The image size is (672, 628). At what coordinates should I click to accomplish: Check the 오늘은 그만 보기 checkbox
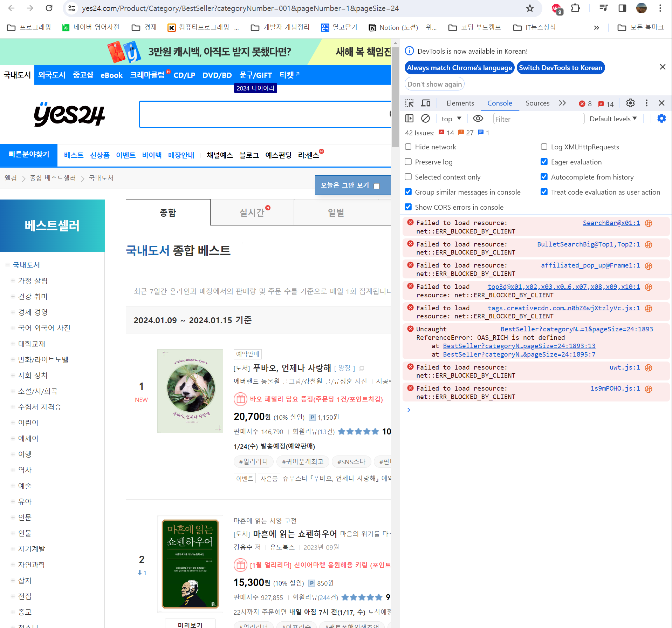[377, 186]
